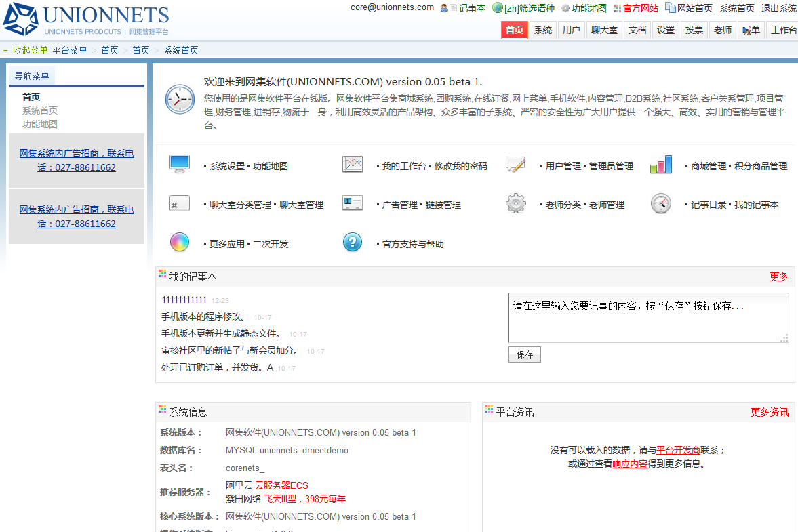Click the chart icon beside 我的工作台
Image resolution: width=798 pixels, height=532 pixels.
click(x=353, y=165)
